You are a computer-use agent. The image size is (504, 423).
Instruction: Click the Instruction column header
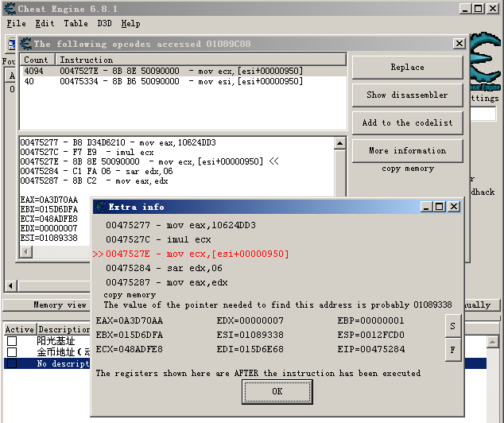click(x=201, y=60)
